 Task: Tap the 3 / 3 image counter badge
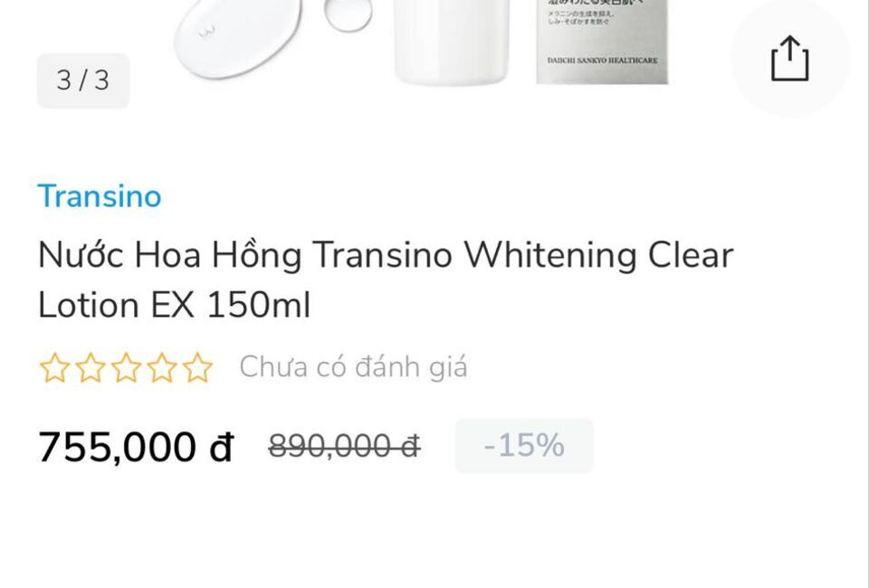click(x=83, y=81)
